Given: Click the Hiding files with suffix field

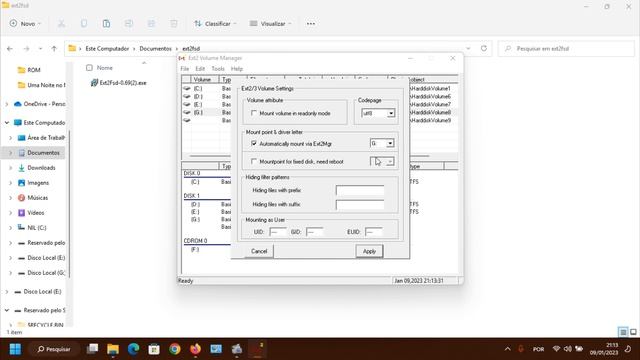Looking at the screenshot, I should [360, 204].
